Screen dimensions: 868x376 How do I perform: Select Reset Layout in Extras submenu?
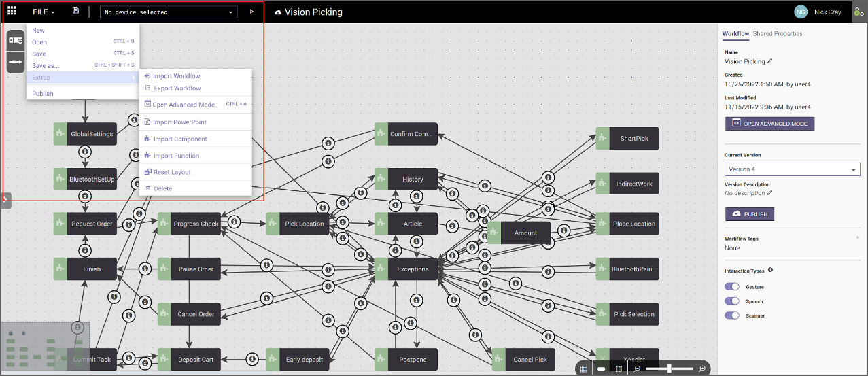196,172
